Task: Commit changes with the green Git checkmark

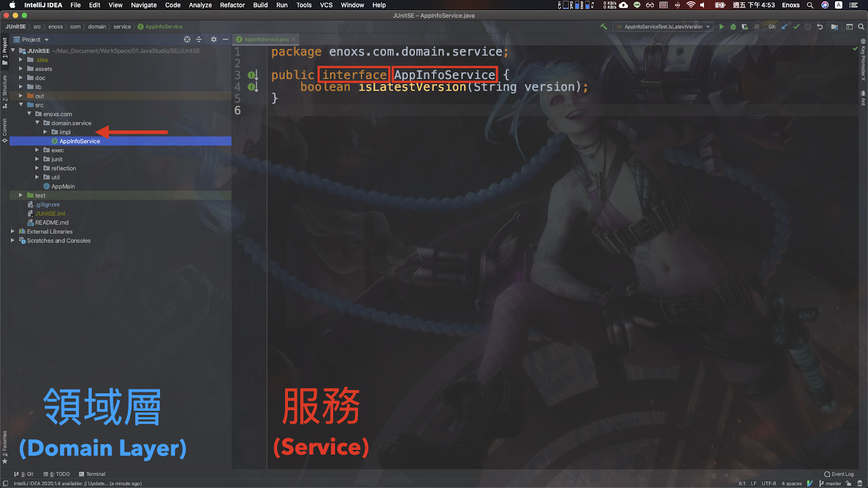Action: [796, 27]
